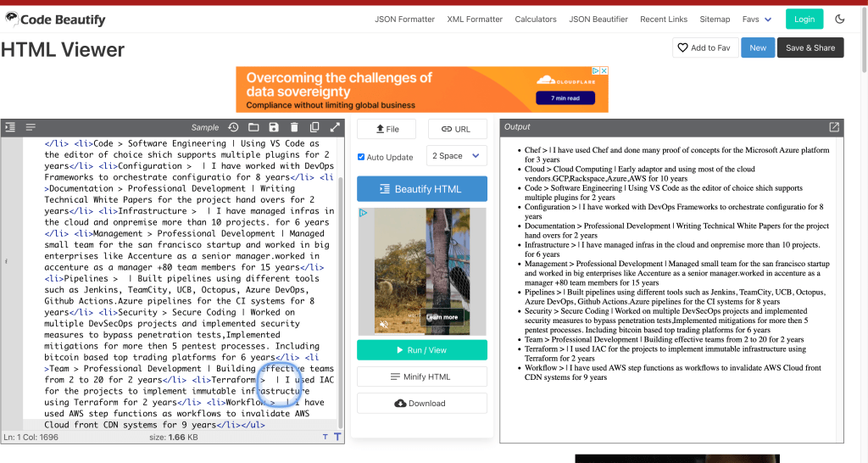Viewport: 868px width, 463px height.
Task: Click the Login button
Action: [x=804, y=19]
